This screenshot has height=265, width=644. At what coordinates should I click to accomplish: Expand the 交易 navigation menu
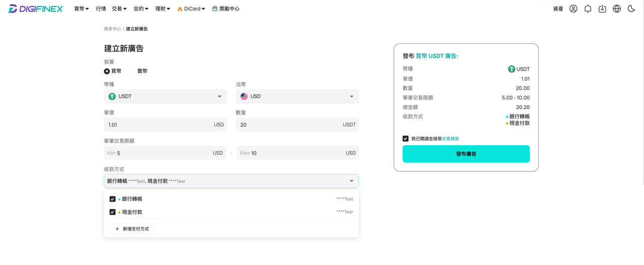pos(119,9)
